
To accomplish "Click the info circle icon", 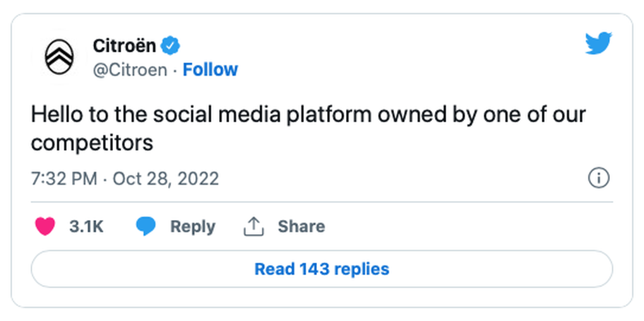I will (599, 178).
